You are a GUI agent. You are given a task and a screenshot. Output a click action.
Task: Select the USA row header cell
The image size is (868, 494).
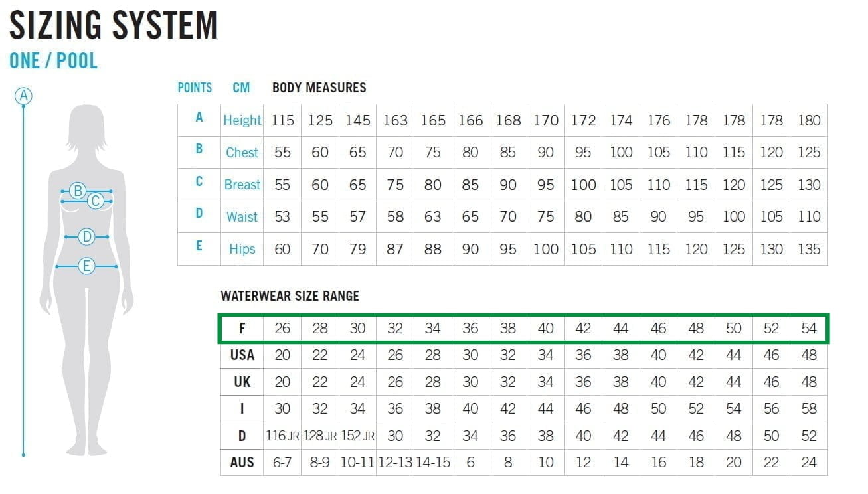pyautogui.click(x=242, y=355)
